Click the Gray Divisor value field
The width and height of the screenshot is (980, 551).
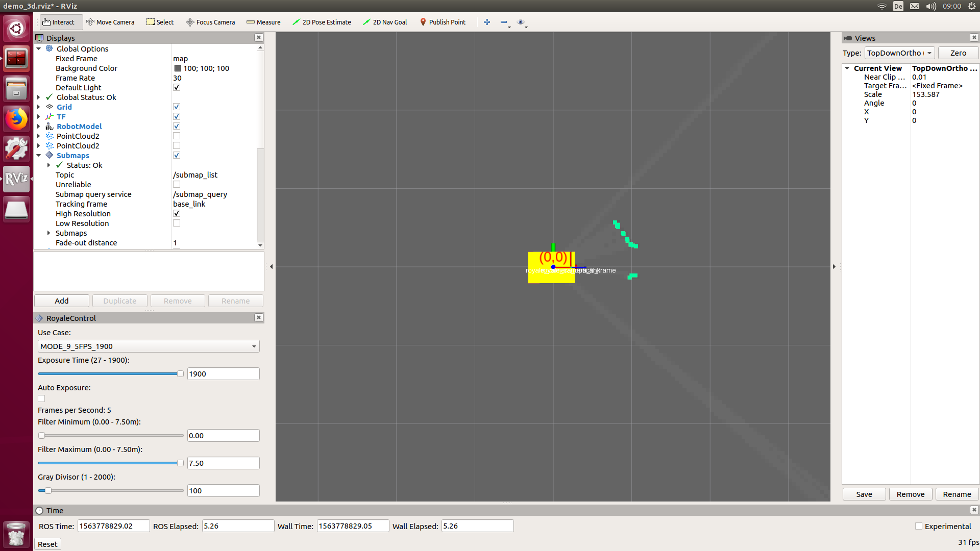tap(224, 491)
